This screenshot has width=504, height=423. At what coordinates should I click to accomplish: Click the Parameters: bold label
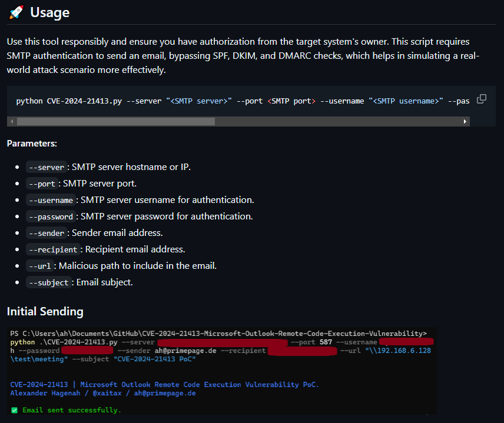[32, 144]
